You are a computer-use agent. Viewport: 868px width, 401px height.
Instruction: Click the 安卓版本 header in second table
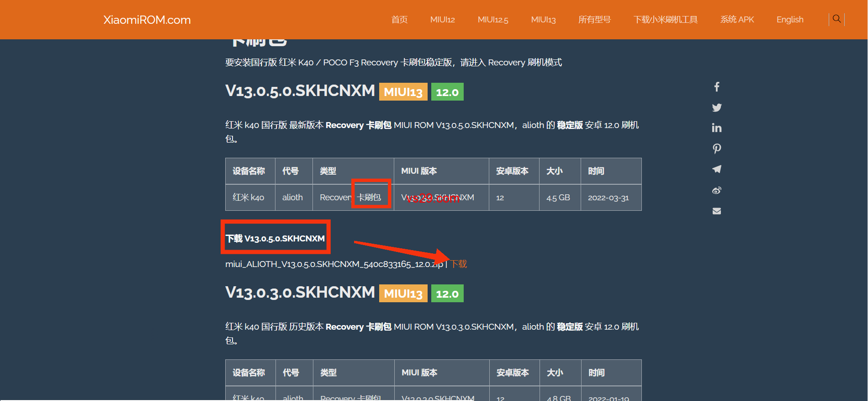(514, 373)
